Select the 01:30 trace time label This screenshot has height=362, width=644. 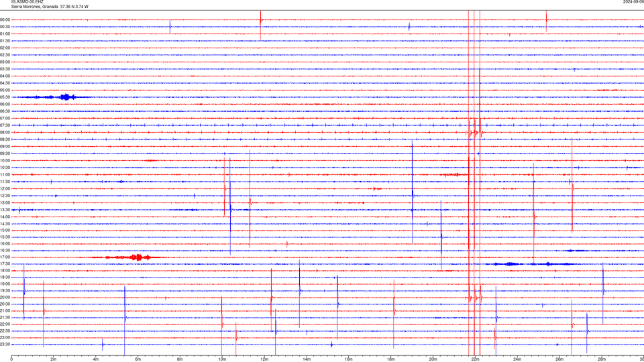(x=5, y=41)
